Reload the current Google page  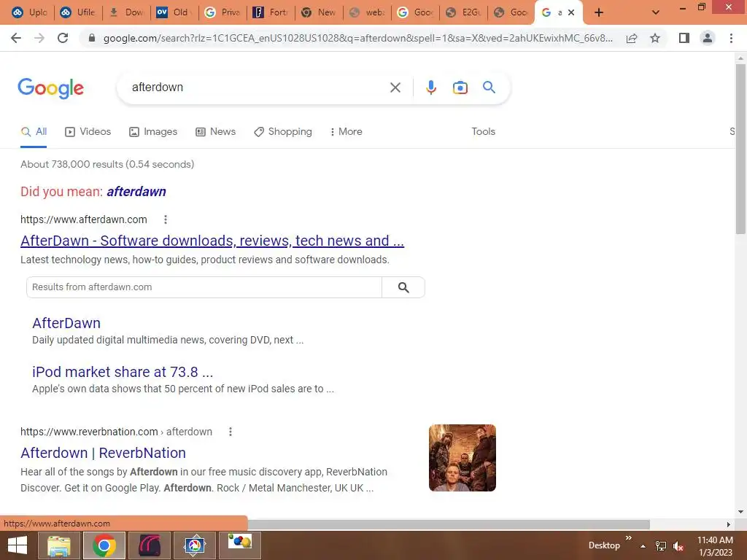coord(63,38)
